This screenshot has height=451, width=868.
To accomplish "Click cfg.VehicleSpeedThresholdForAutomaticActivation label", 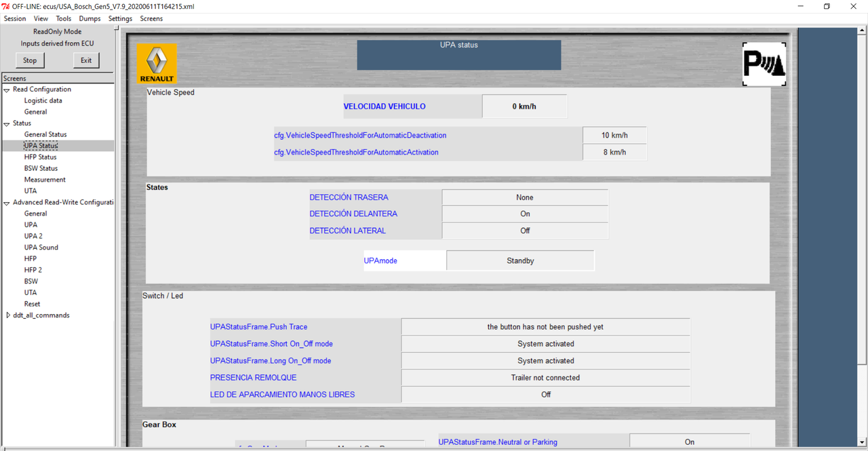I will pos(356,153).
